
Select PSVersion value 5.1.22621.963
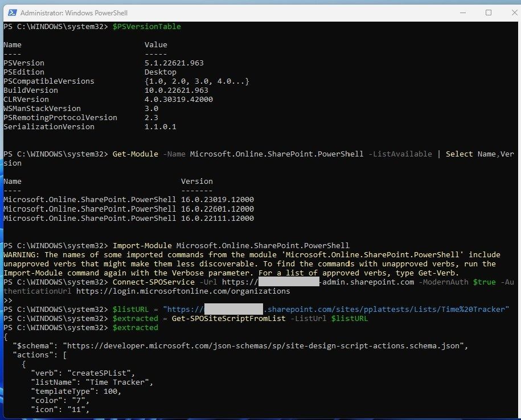tap(174, 63)
